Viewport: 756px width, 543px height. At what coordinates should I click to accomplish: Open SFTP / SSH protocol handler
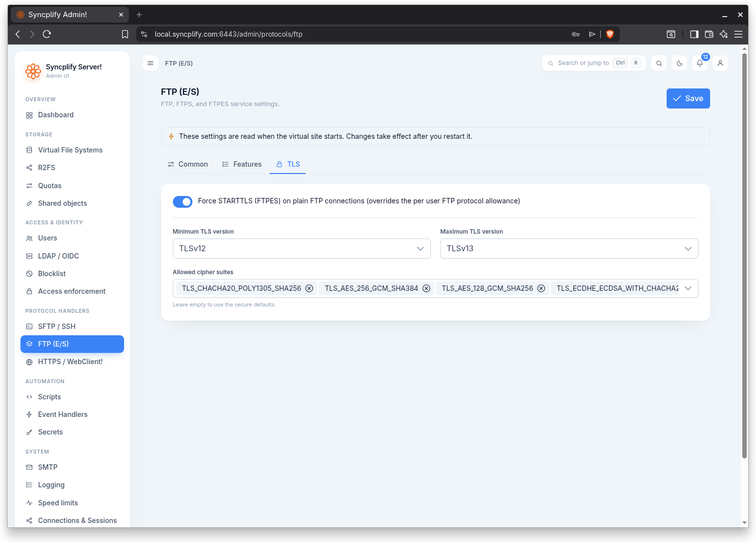(x=72, y=326)
